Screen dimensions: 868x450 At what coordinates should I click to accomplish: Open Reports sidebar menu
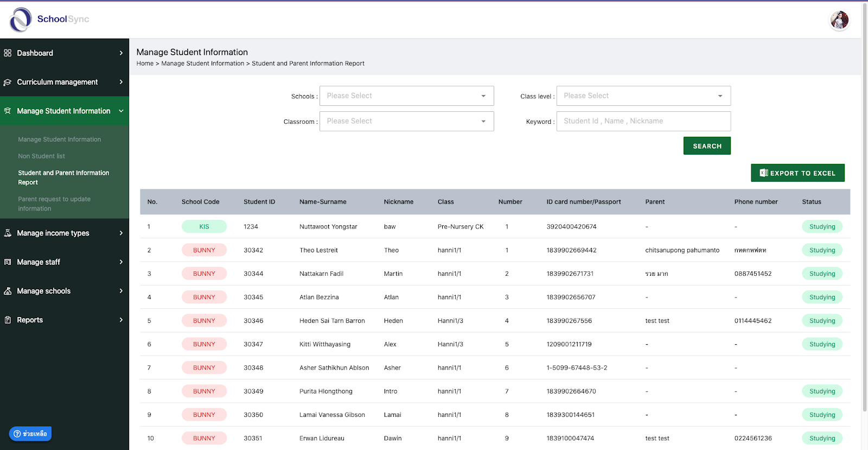coord(65,320)
